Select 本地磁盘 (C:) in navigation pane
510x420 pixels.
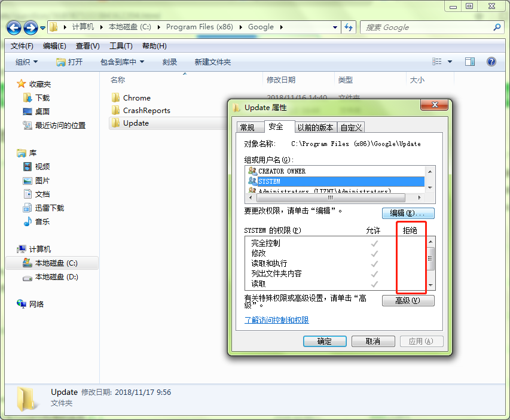(52, 263)
